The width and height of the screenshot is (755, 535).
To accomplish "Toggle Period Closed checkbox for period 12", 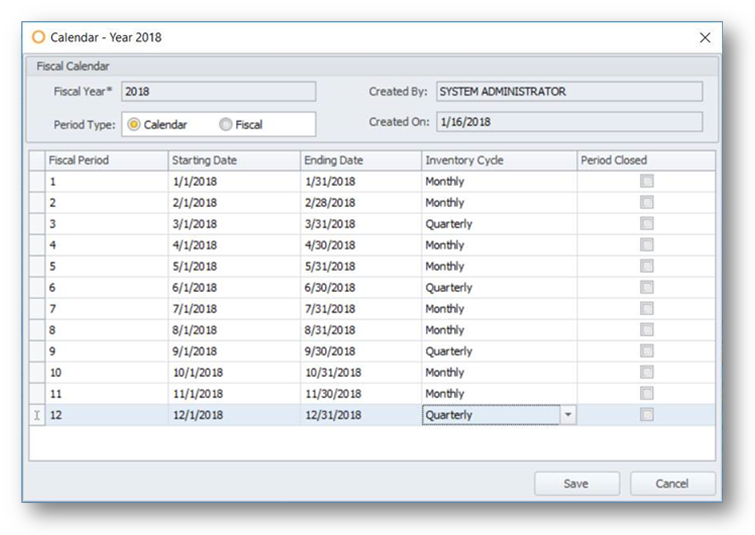I will [647, 415].
